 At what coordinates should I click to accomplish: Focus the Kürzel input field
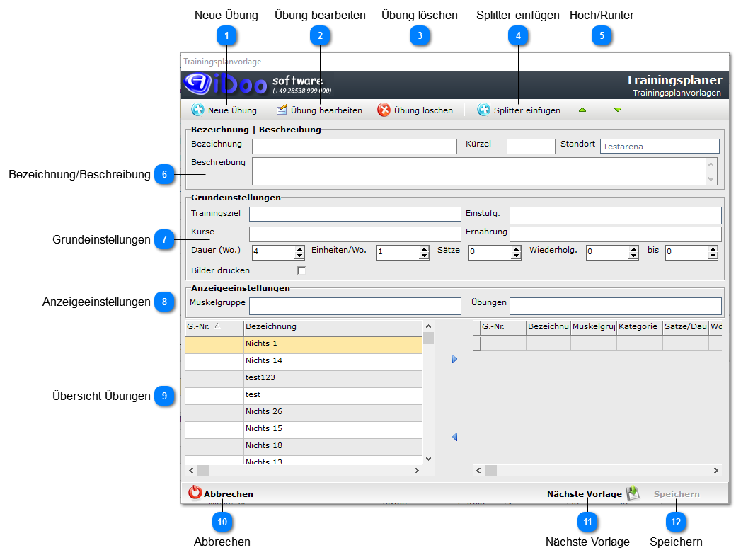pos(531,147)
